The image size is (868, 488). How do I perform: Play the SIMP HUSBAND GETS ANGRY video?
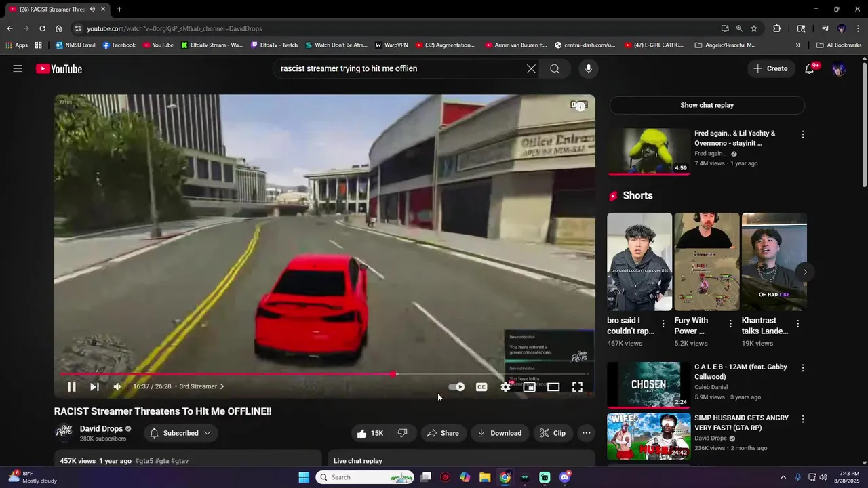click(x=649, y=436)
